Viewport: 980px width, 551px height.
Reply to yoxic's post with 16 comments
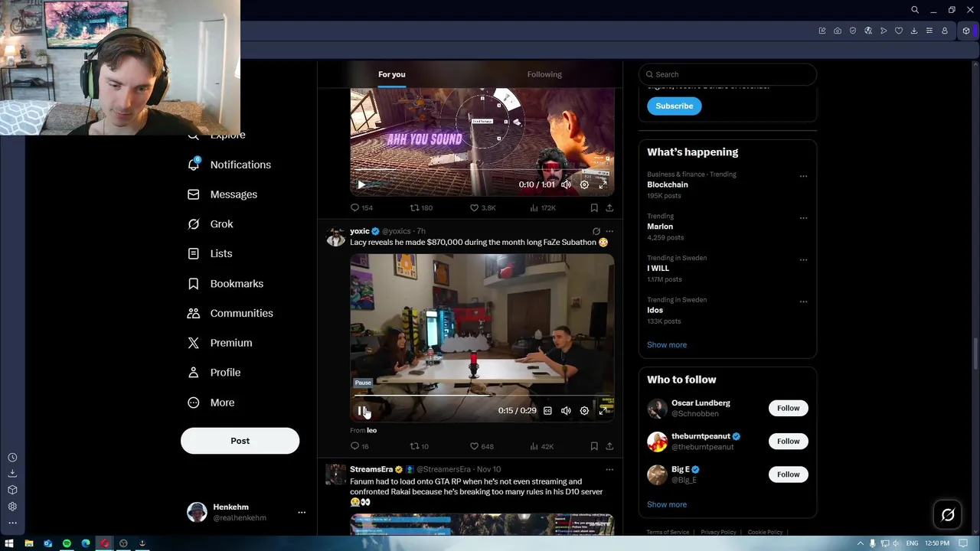click(359, 446)
